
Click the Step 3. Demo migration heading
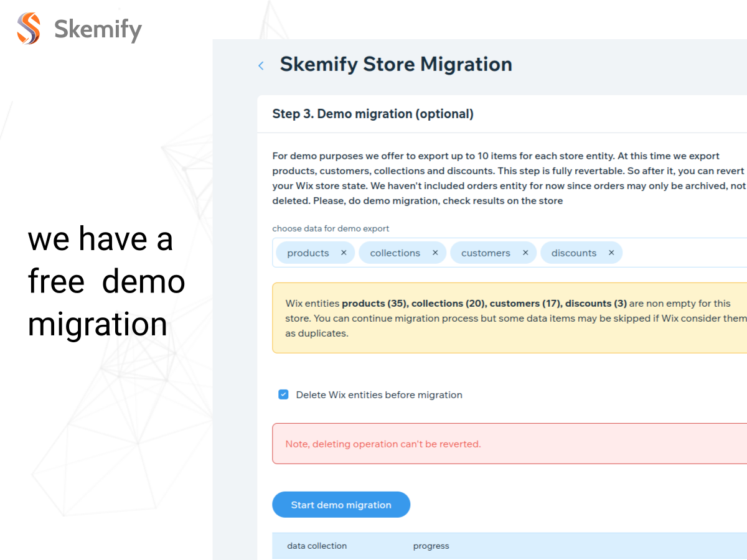[373, 114]
